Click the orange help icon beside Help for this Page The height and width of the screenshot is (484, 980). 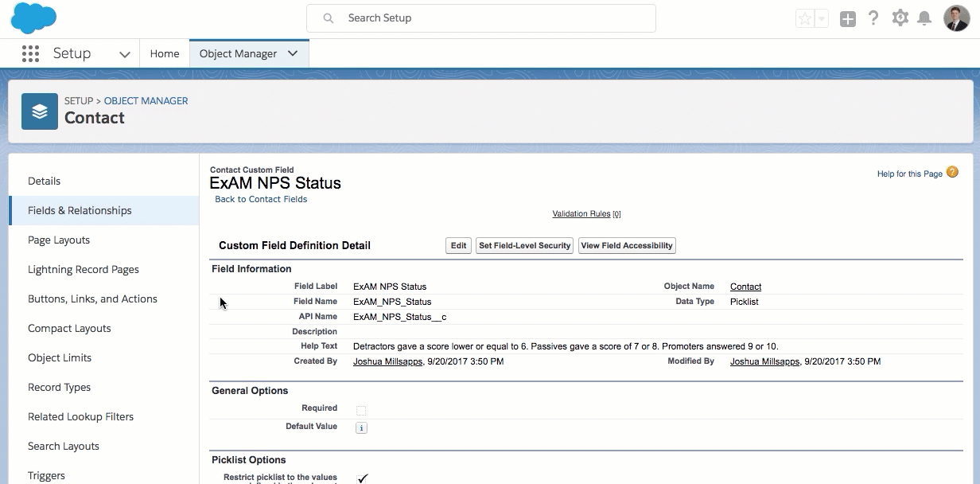[952, 172]
